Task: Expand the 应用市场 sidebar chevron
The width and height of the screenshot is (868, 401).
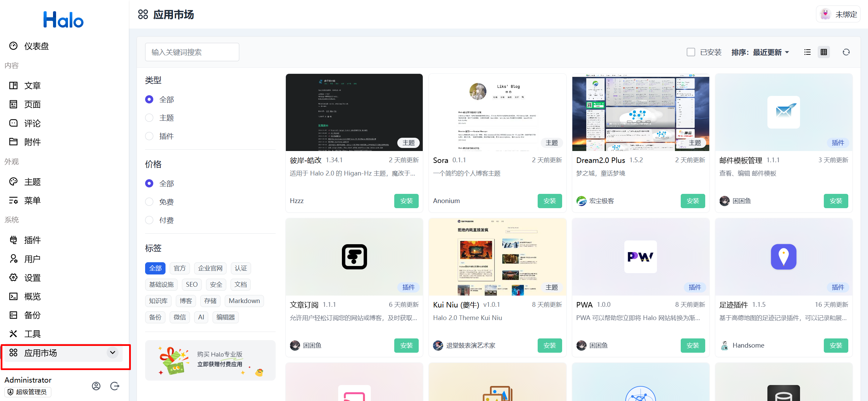Action: (113, 352)
